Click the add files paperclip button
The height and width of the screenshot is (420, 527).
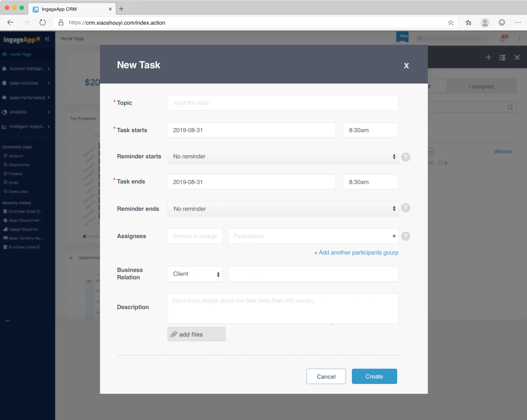click(x=196, y=334)
